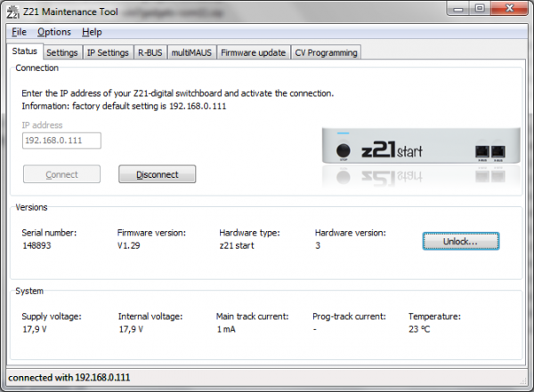Open the Help menu
This screenshot has width=534, height=392.
(92, 32)
